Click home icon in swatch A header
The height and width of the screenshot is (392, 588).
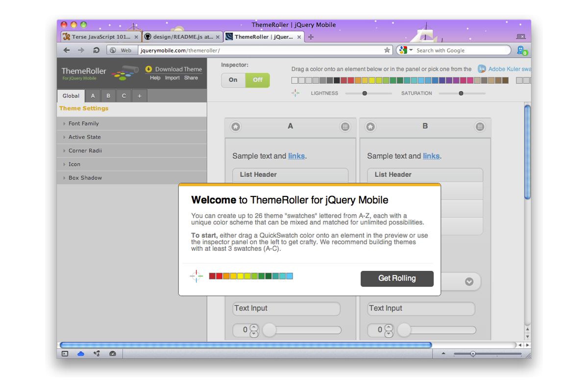click(236, 127)
